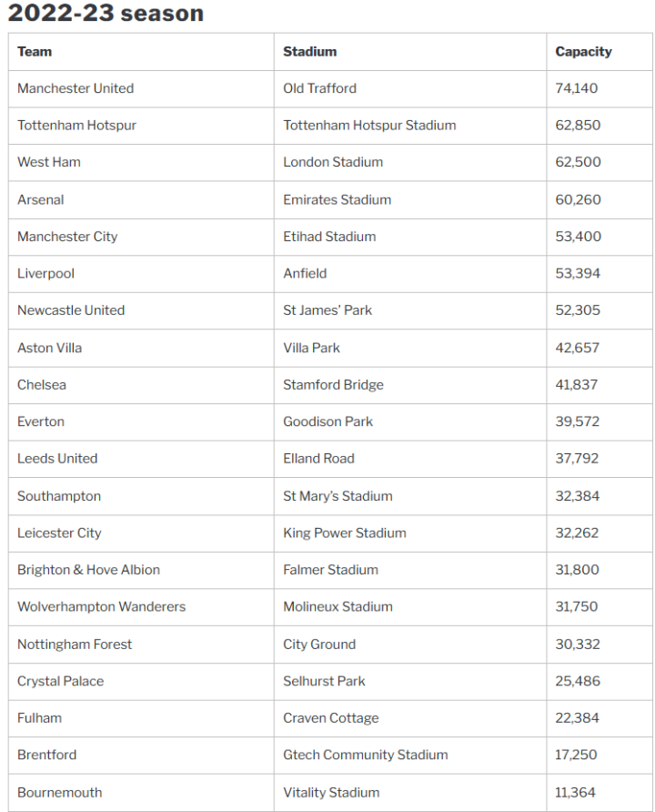Click the Elland Road stadium cell
Viewport: 655px width, 812px height.
pos(319,459)
